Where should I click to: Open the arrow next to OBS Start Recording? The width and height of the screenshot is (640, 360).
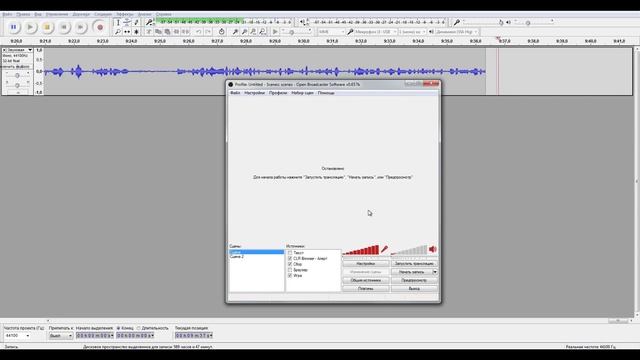435,272
